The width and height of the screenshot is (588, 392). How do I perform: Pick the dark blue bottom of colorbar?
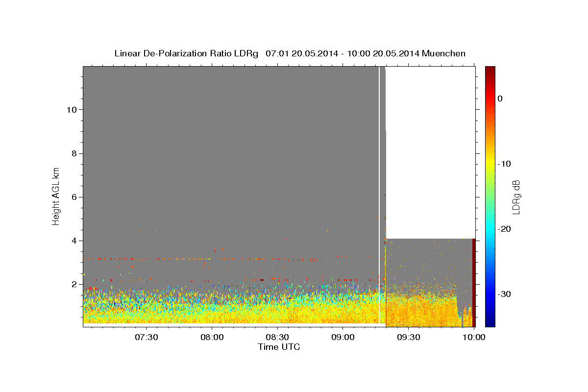coord(490,321)
